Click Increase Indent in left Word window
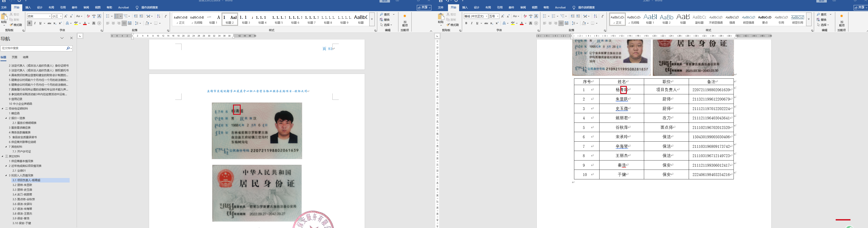 point(141,16)
